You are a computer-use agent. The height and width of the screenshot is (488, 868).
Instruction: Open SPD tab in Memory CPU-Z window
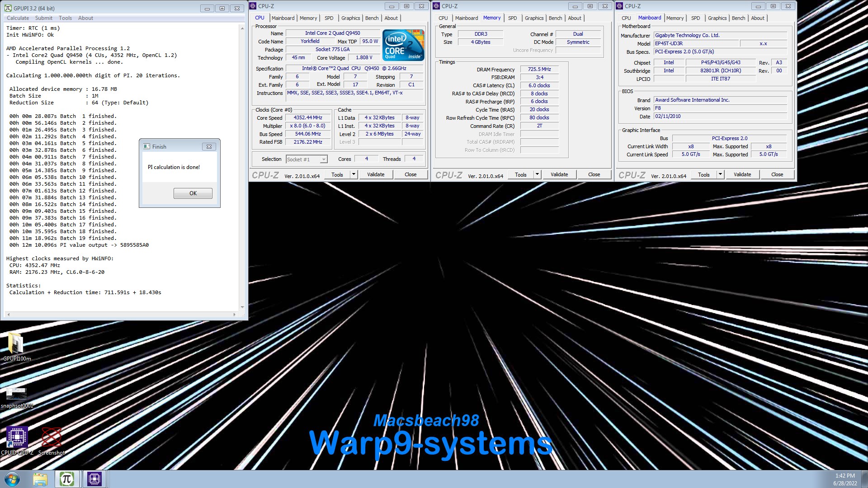coord(513,18)
